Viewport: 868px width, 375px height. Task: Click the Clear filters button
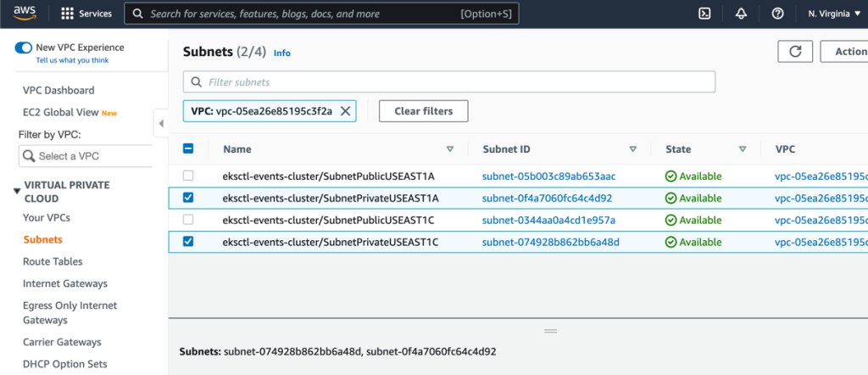point(424,111)
